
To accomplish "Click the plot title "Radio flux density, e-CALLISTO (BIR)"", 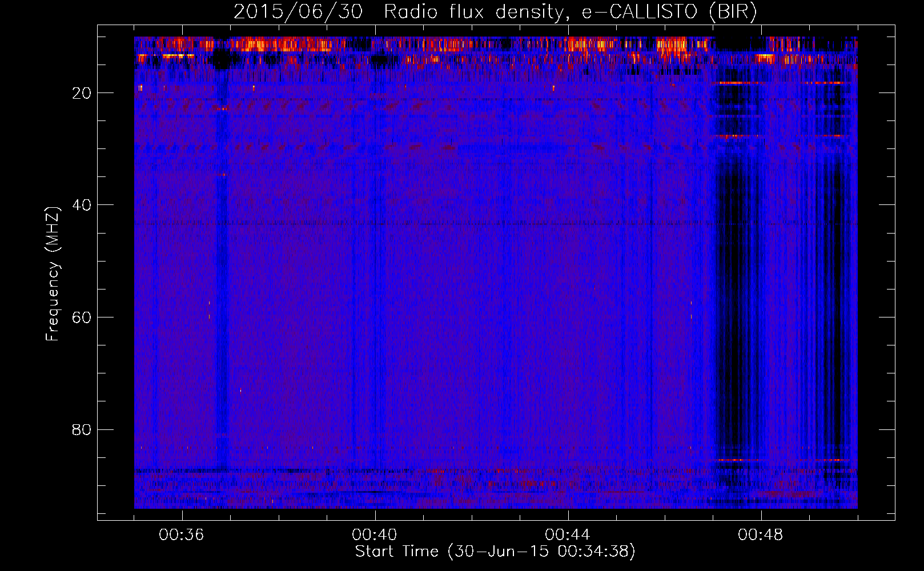I will (571, 13).
